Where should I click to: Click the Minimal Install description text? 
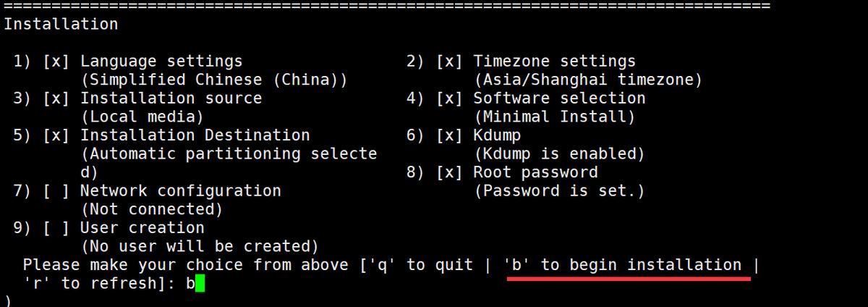(x=554, y=117)
